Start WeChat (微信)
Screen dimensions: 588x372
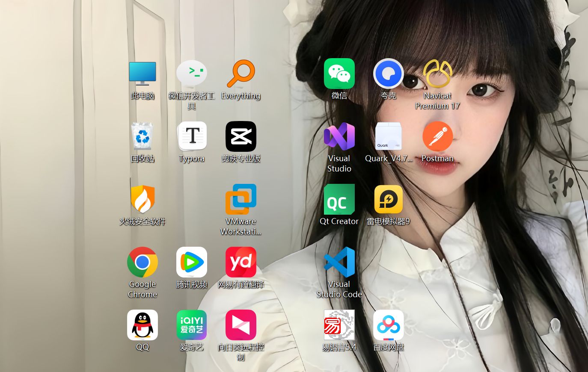coord(339,73)
